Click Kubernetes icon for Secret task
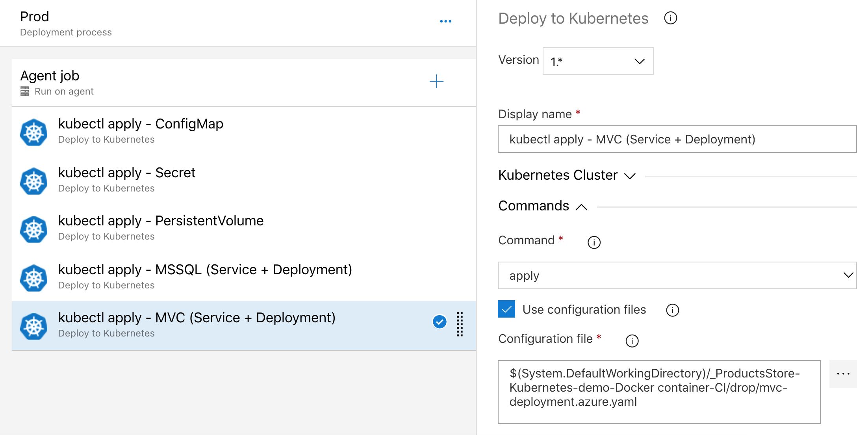This screenshot has height=435, width=868. pos(34,181)
